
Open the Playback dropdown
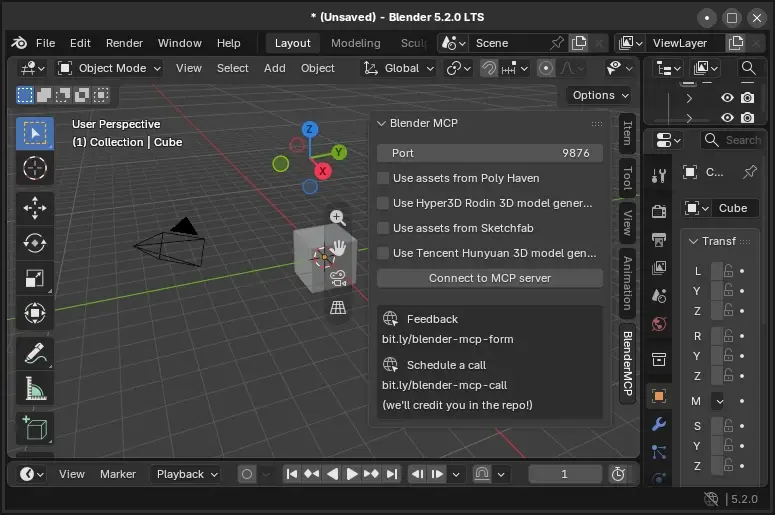pos(187,474)
